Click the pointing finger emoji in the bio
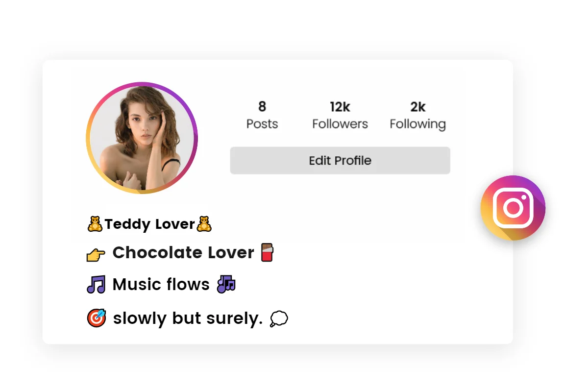Viewport: 588px width, 392px height. pyautogui.click(x=97, y=253)
